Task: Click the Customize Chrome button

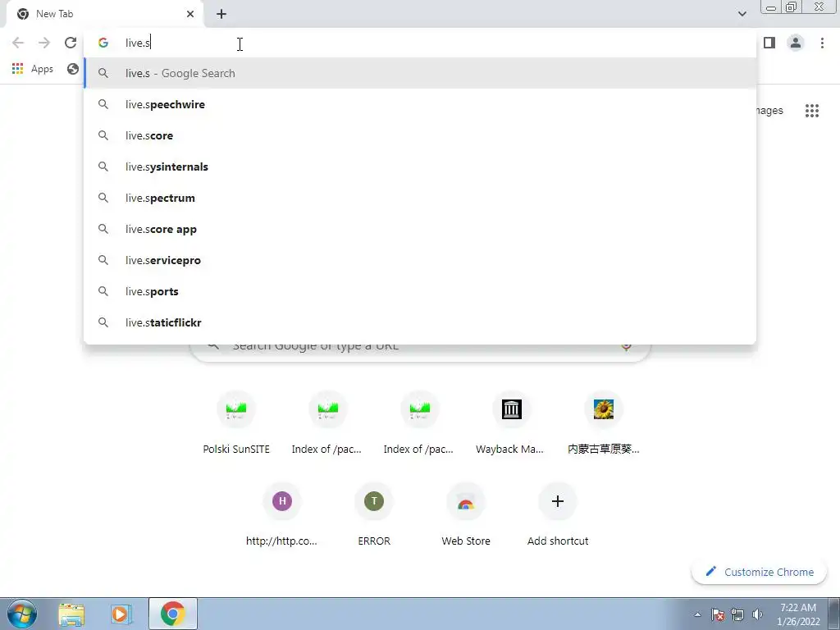Action: 759,572
